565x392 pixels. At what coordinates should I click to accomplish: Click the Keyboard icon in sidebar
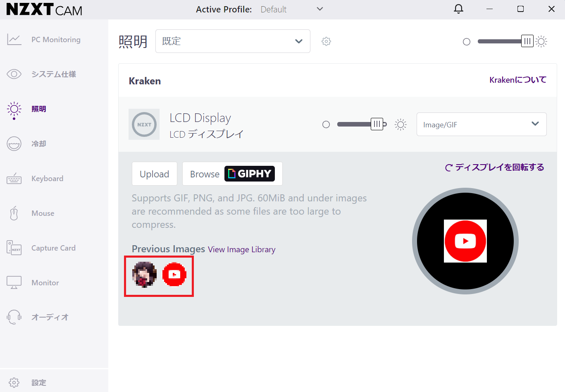tap(14, 179)
